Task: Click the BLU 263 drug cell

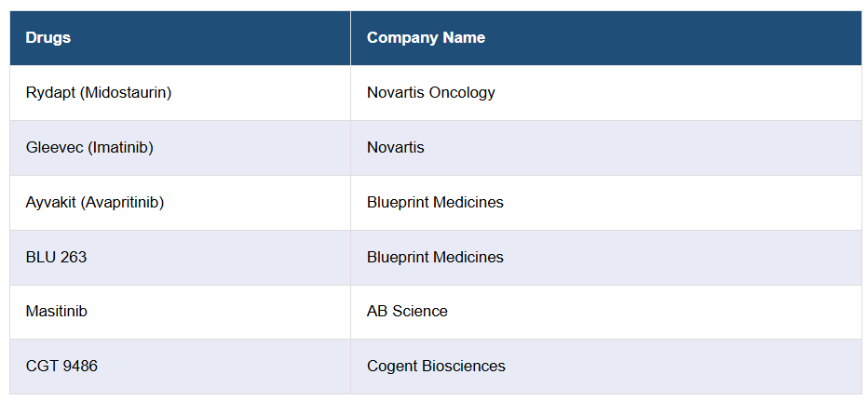Action: point(56,258)
